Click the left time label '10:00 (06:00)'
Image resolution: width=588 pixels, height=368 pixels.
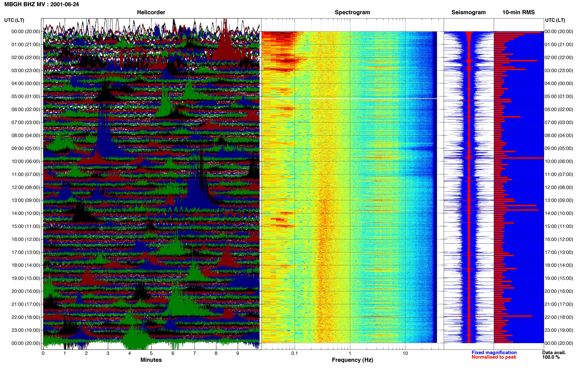pos(26,161)
